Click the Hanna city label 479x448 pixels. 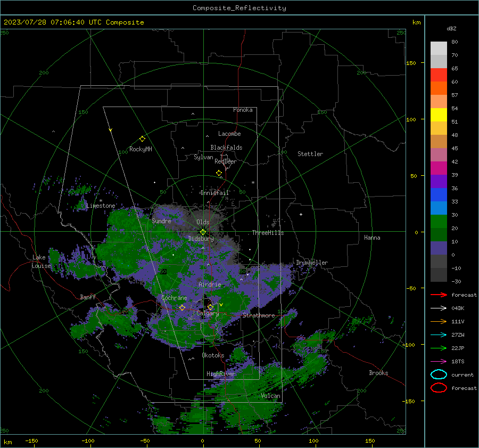click(x=372, y=238)
